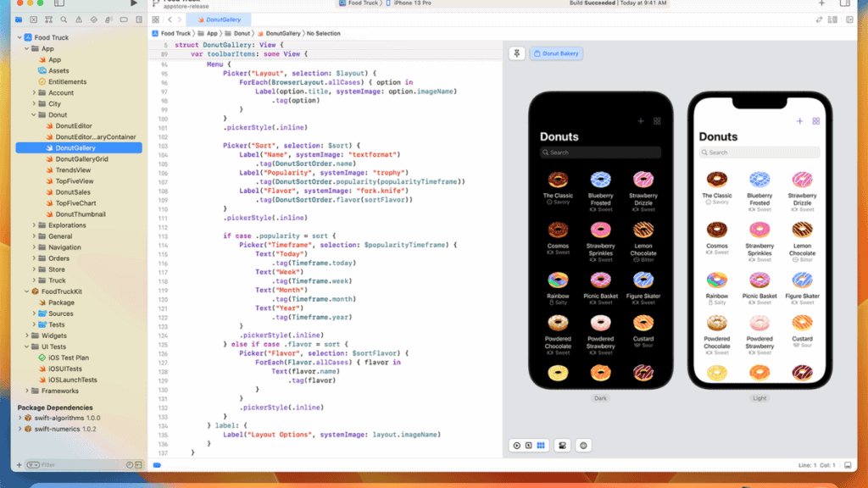This screenshot has width=868, height=488.
Task: Open the Debug navigator
Action: click(108, 19)
